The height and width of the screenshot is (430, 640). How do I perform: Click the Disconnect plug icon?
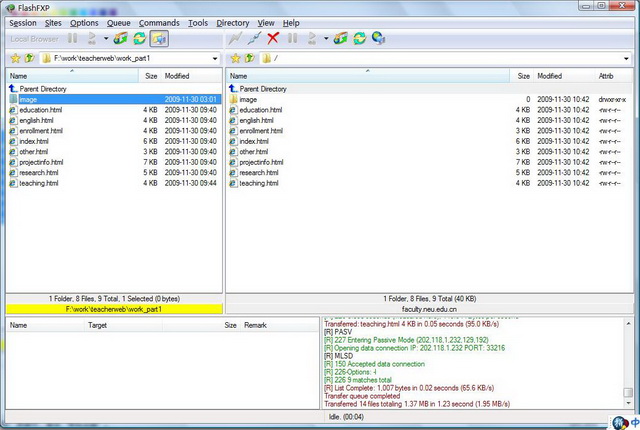254,39
